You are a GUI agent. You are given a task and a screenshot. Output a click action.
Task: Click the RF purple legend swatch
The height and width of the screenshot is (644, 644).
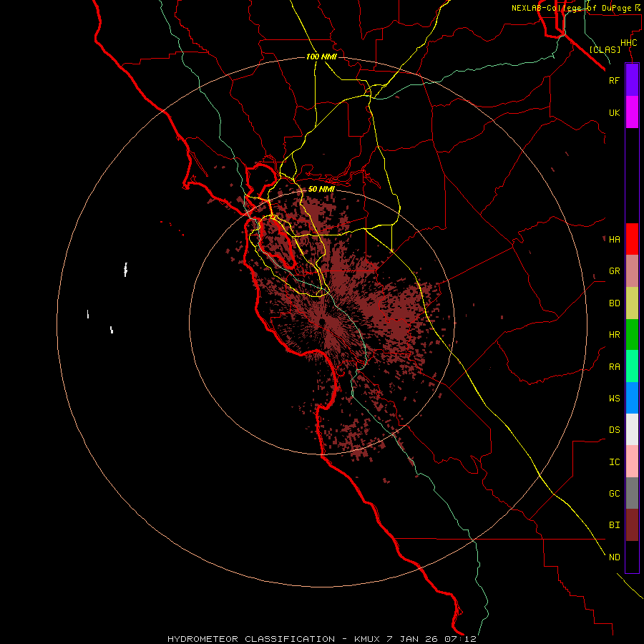click(x=632, y=80)
